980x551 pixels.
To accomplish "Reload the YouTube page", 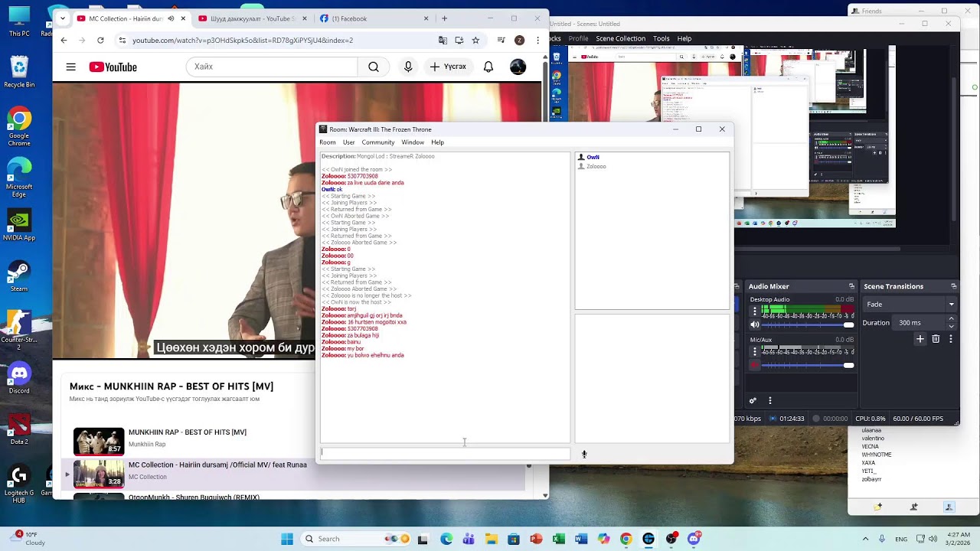I will (100, 40).
